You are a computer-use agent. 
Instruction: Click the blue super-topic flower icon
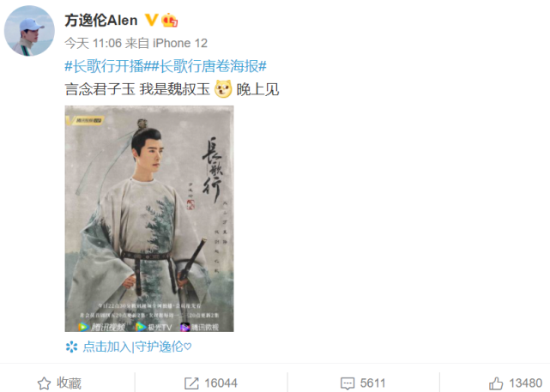[x=71, y=347]
